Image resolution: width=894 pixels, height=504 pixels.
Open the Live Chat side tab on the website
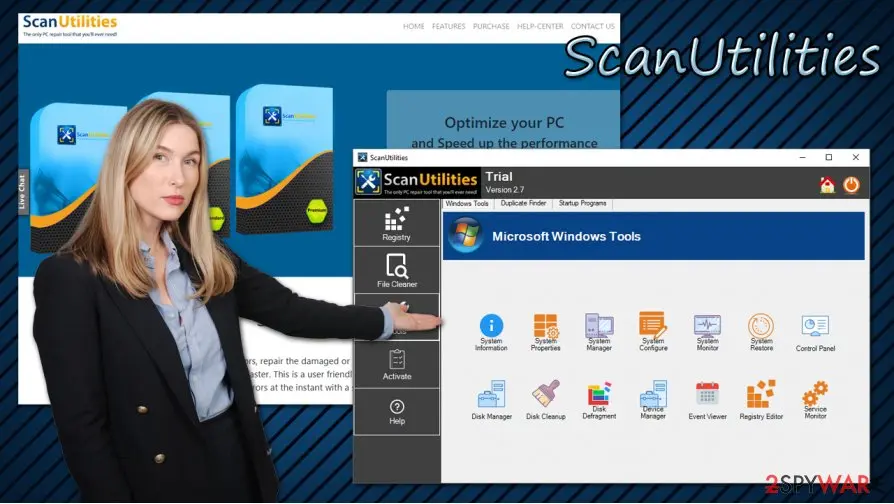(23, 191)
